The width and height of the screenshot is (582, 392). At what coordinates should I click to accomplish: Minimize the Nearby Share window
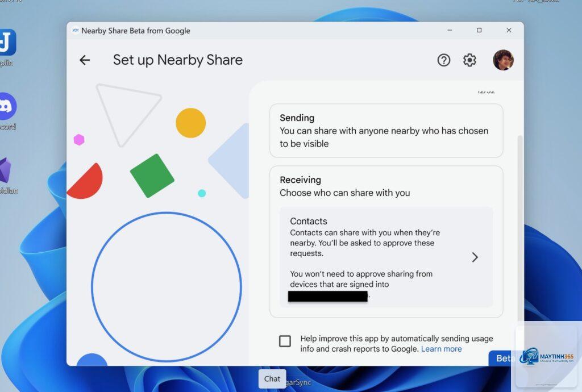(450, 30)
